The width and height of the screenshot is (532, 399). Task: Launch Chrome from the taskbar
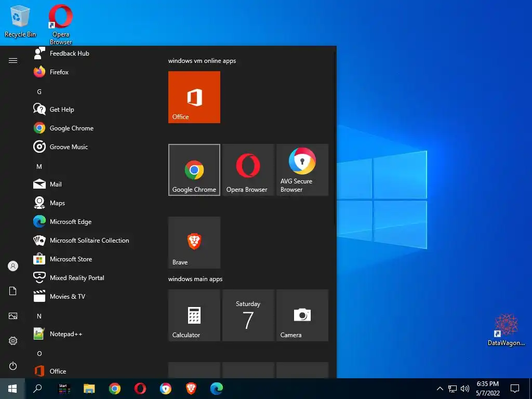coord(115,389)
